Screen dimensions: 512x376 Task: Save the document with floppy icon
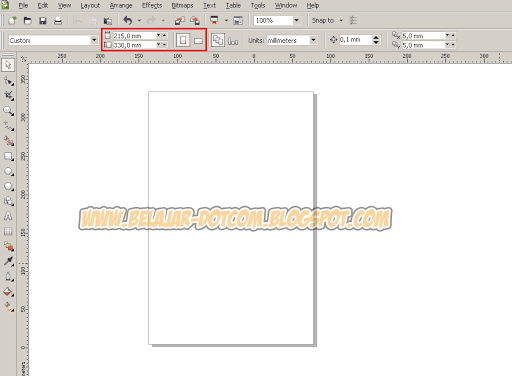43,21
